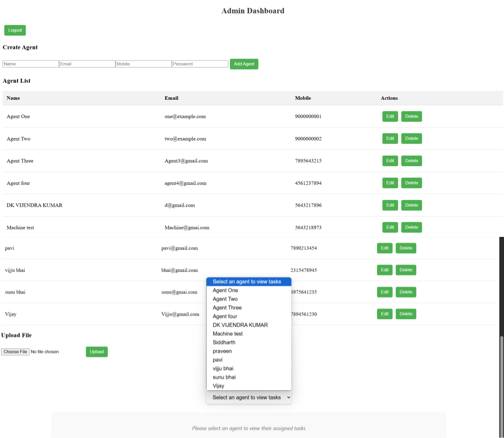Delete the Agent Two row

click(411, 139)
